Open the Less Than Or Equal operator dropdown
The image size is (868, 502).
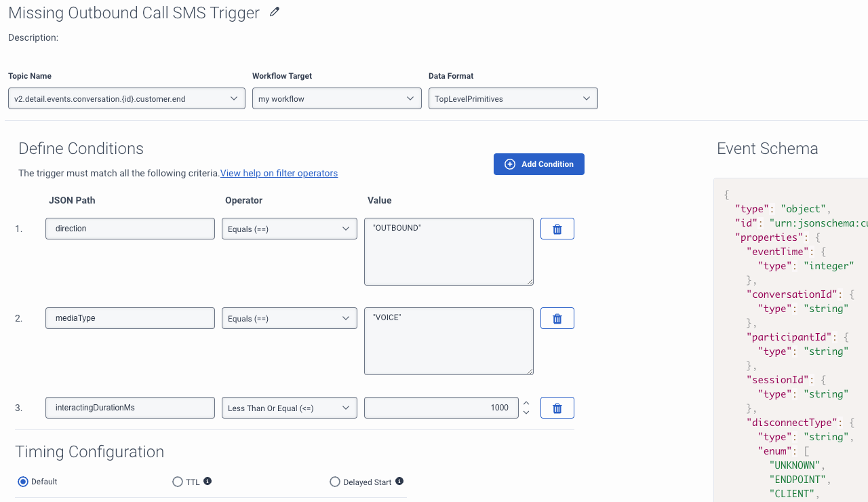coord(289,408)
